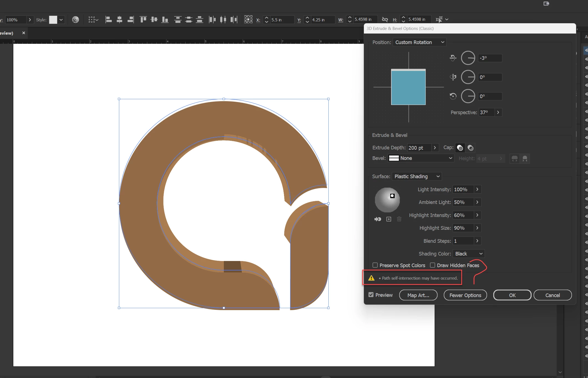Click the Fewer Options button
Image resolution: width=588 pixels, height=378 pixels.
click(465, 295)
